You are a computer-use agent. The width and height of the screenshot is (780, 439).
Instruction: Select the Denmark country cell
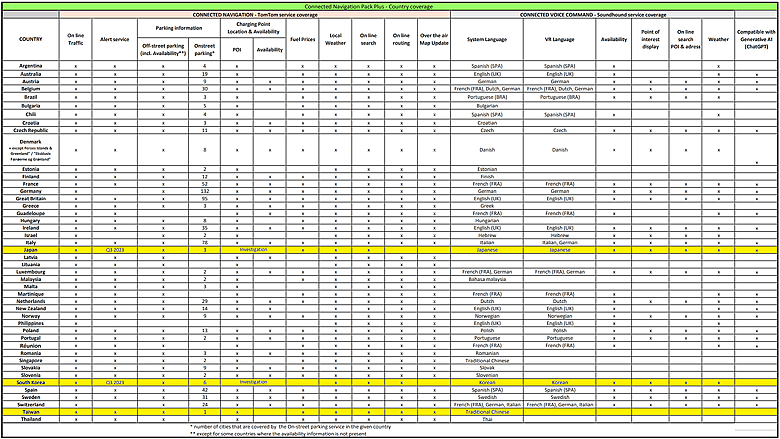pos(31,150)
